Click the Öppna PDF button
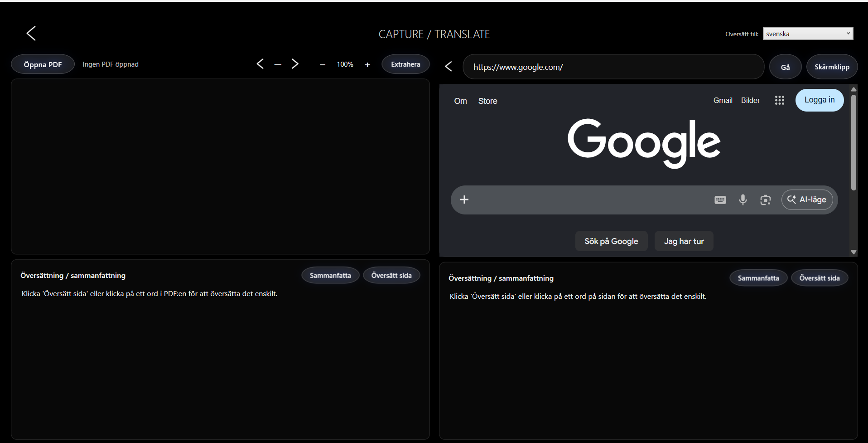This screenshot has width=868, height=443. tap(43, 64)
